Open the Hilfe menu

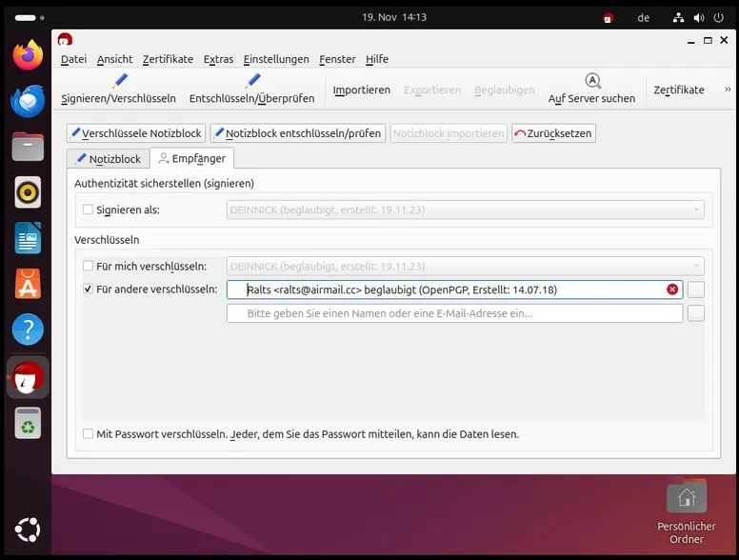pos(377,59)
